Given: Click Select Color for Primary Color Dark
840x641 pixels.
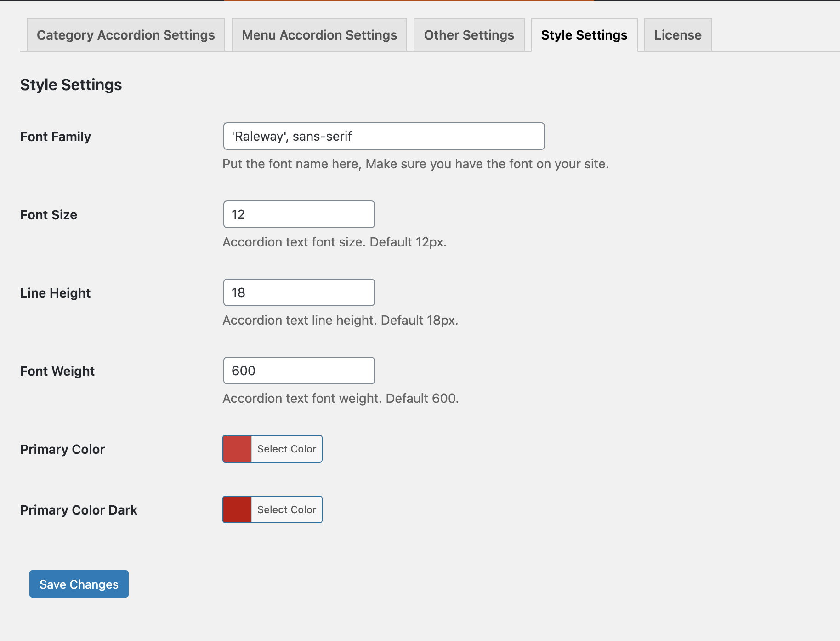Looking at the screenshot, I should pos(286,509).
